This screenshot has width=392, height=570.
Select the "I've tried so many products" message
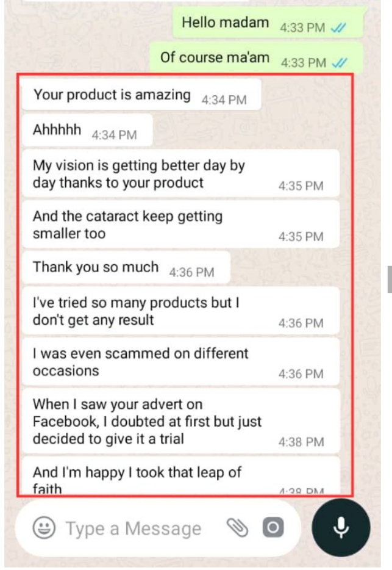135,311
